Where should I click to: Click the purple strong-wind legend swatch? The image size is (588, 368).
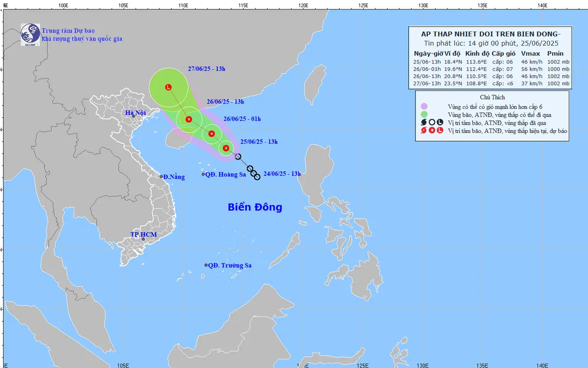(424, 106)
